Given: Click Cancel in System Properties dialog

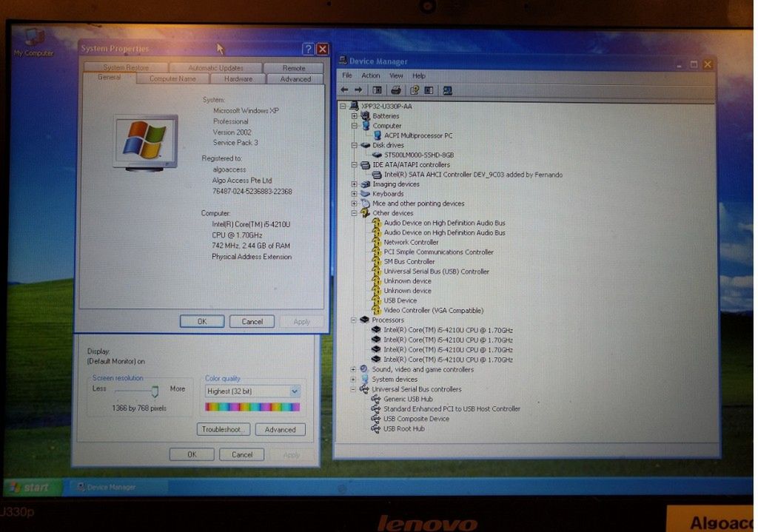Looking at the screenshot, I should tap(252, 321).
